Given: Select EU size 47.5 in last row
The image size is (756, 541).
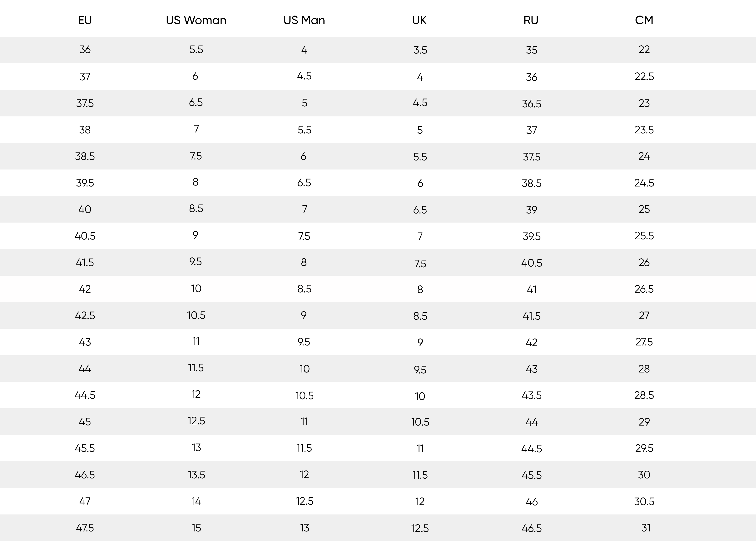Looking at the screenshot, I should coord(85,528).
